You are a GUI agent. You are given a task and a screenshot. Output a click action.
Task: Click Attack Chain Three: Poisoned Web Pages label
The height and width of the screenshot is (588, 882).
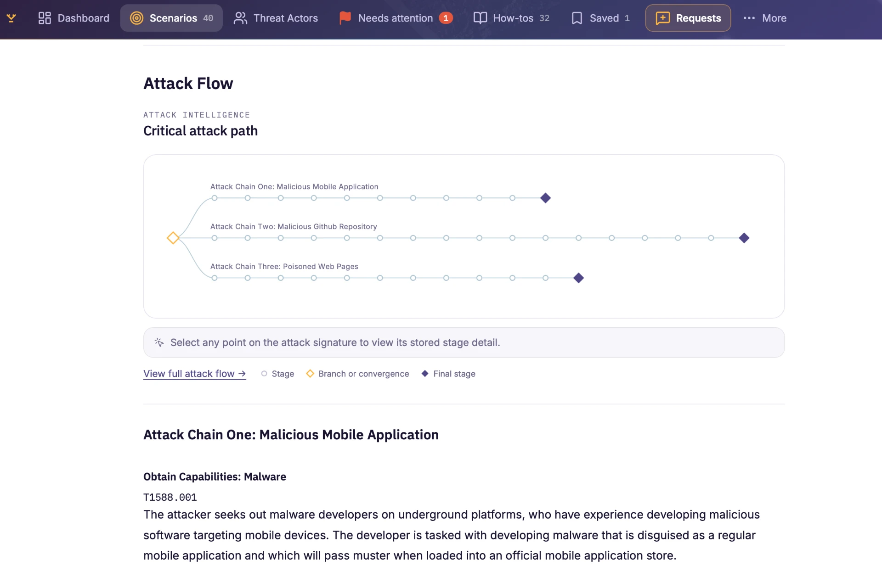coord(284,266)
